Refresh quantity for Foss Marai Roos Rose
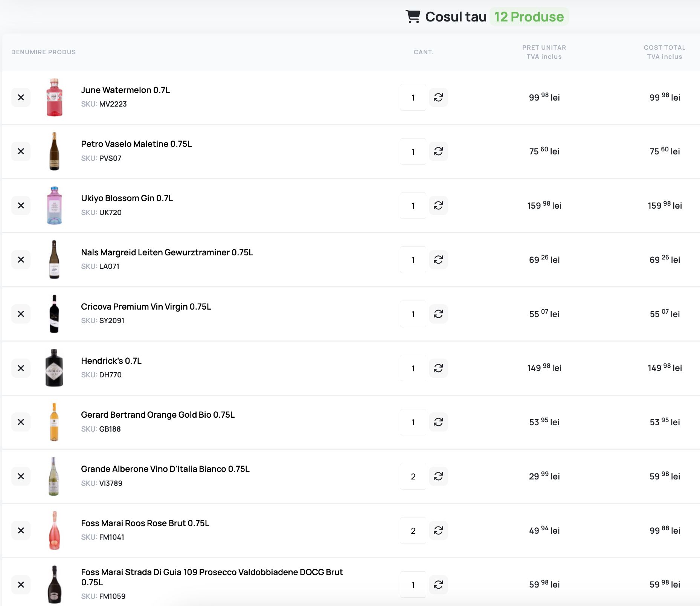Viewport: 700px width, 606px height. tap(438, 531)
